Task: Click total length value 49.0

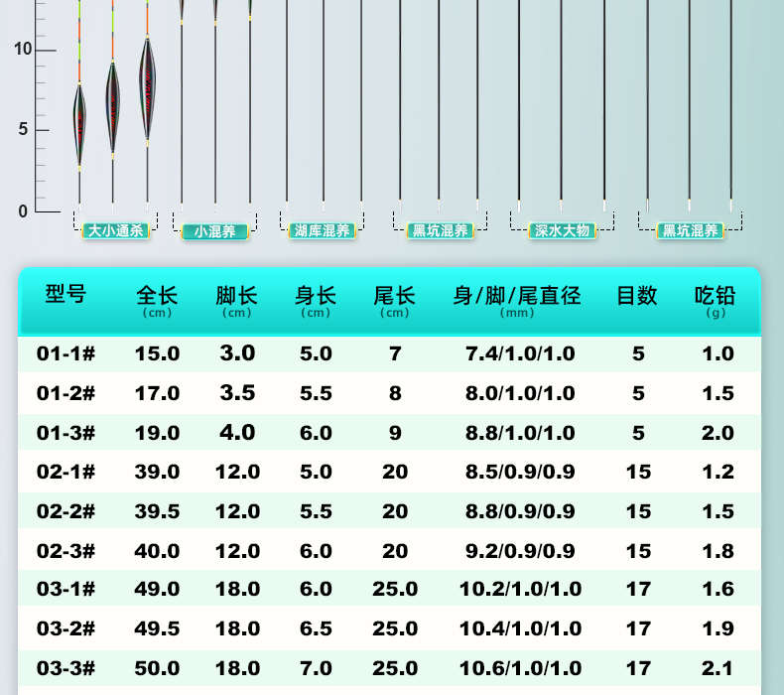Action: [157, 589]
